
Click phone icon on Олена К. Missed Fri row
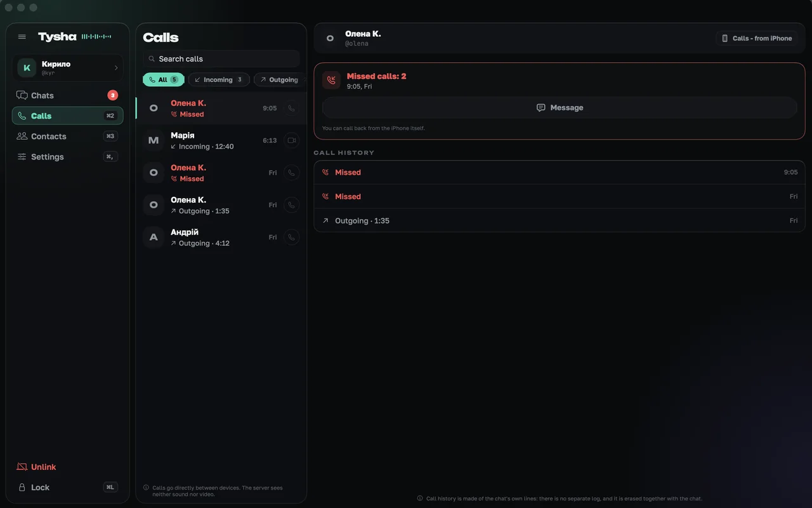[291, 173]
